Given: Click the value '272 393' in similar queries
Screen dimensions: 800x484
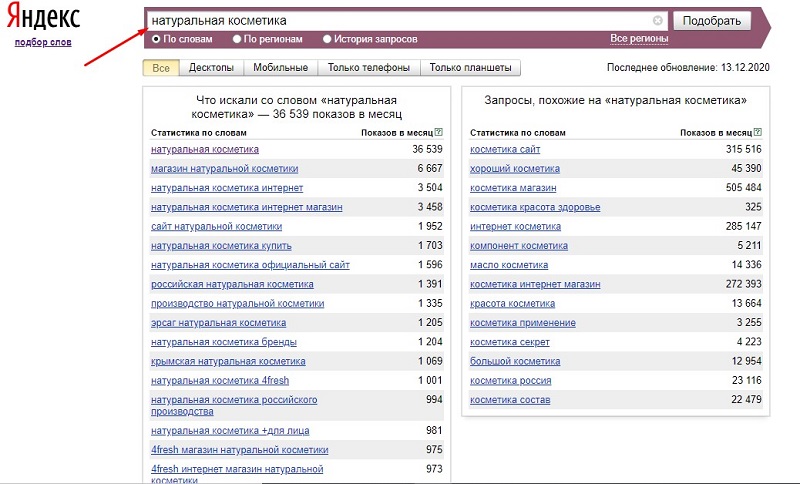Looking at the screenshot, I should click(x=744, y=284).
